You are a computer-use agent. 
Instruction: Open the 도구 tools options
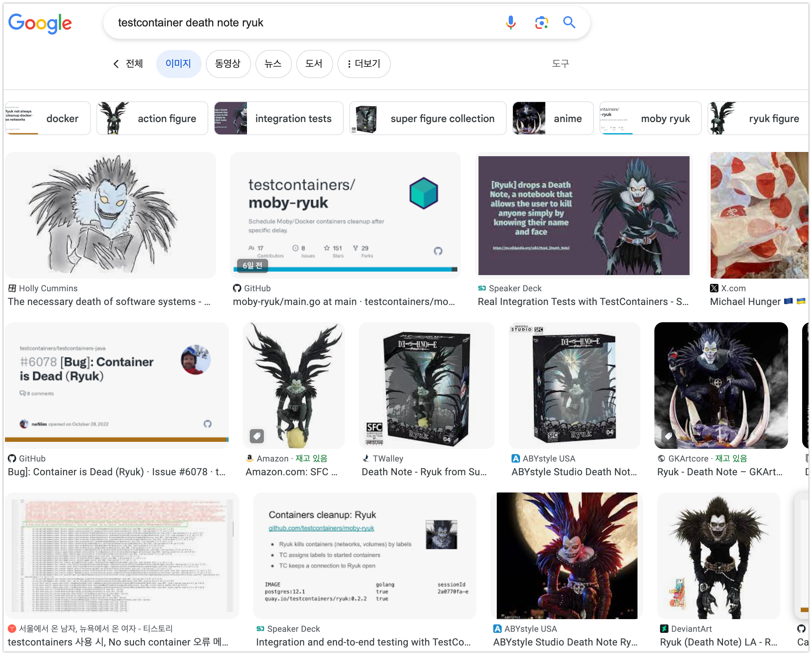tap(560, 64)
